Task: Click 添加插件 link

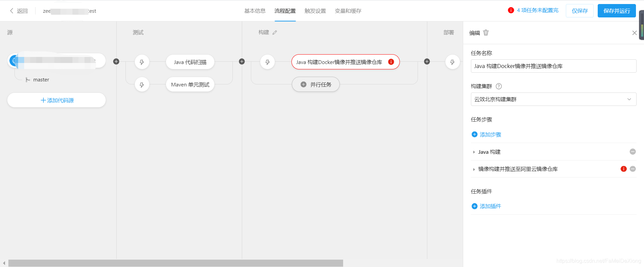Action: [x=490, y=206]
